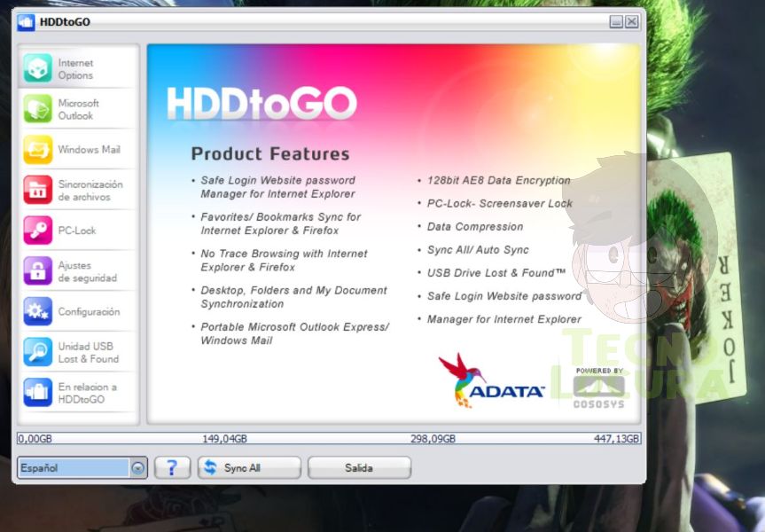Click "PC-Lock- Screensaver Lock" feature text
Image resolution: width=765 pixels, height=532 pixels.
click(x=500, y=204)
